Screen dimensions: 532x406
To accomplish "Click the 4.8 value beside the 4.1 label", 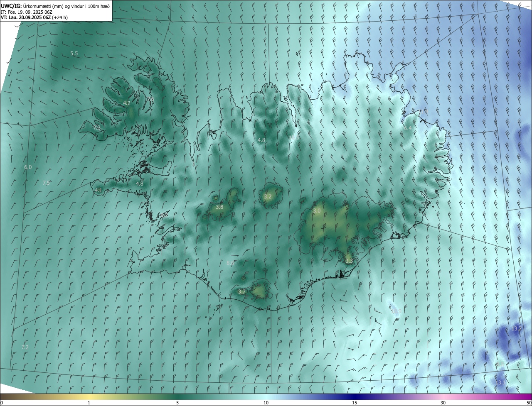I will (140, 183).
